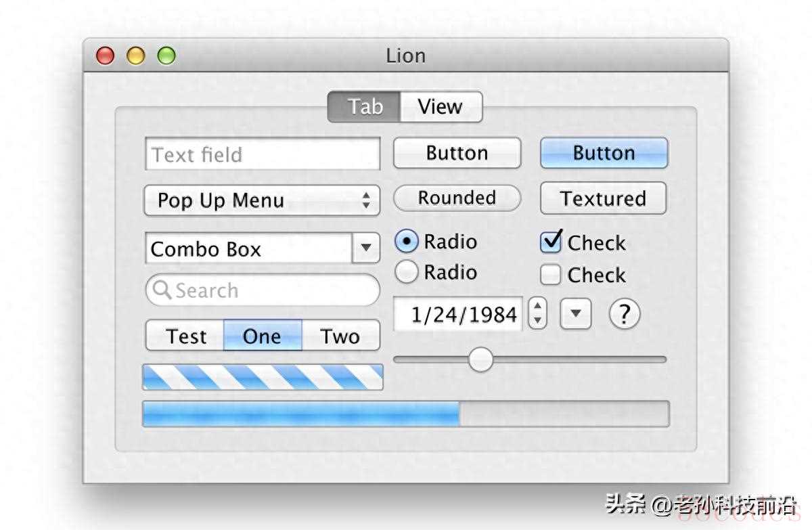
Task: Click into the Text field input
Action: click(263, 154)
